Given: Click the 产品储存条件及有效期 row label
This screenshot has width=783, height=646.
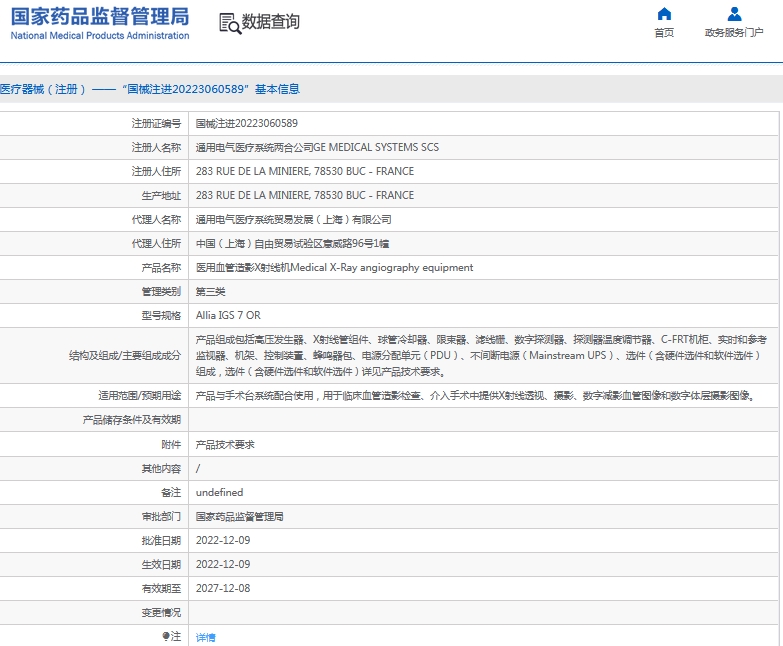Looking at the screenshot, I should [132, 420].
